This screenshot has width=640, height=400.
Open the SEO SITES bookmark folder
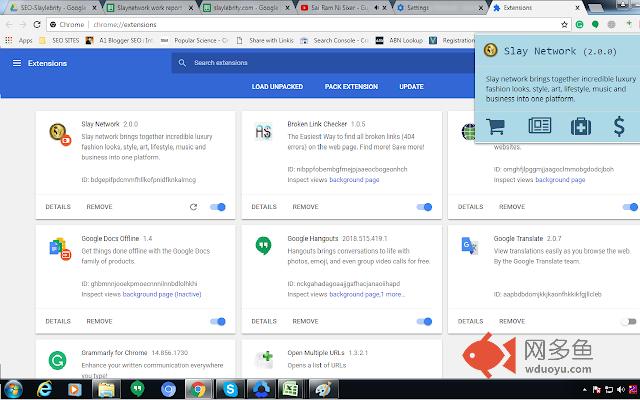point(60,40)
